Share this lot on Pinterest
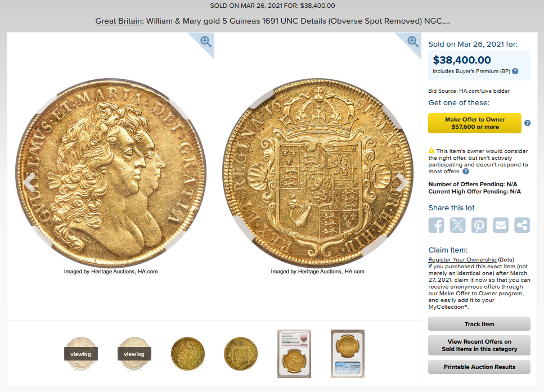The image size is (544, 392). (479, 225)
